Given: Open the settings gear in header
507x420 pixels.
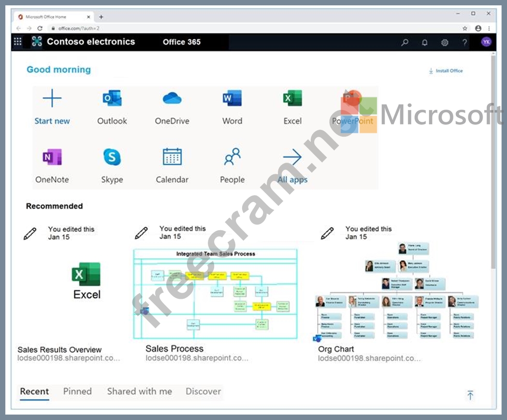Looking at the screenshot, I should pyautogui.click(x=445, y=42).
